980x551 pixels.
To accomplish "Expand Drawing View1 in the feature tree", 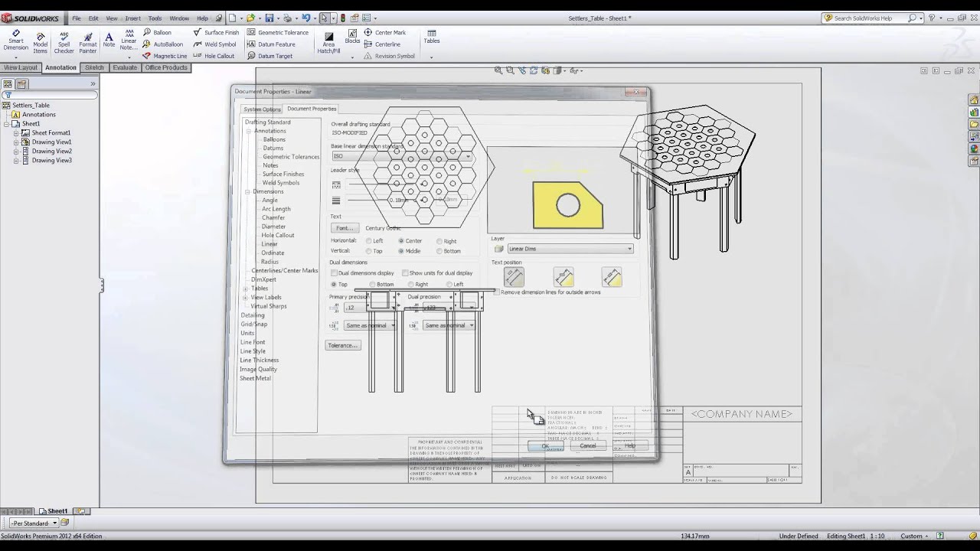I will [x=16, y=142].
